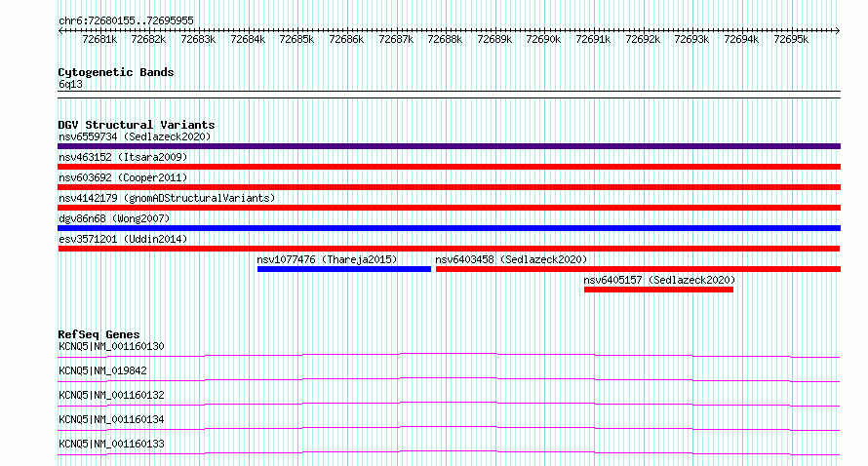Click the 72690k ruler position

tap(543, 39)
